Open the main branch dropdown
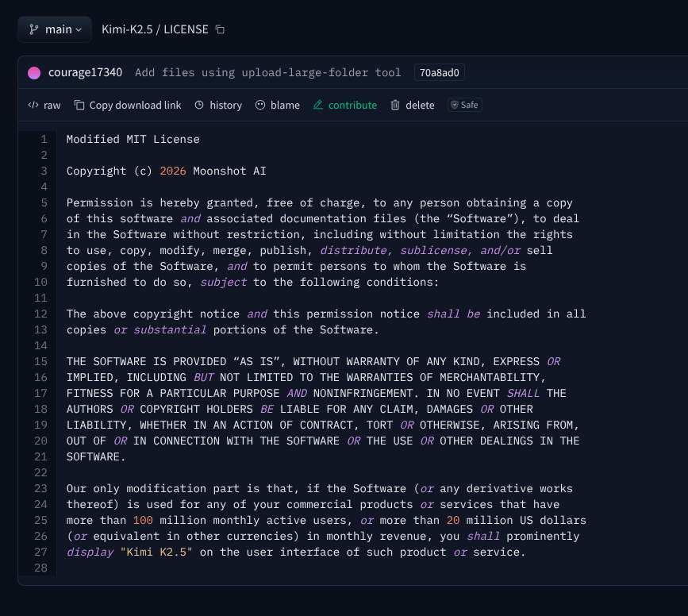Screen dimensions: 688x616 coord(55,29)
